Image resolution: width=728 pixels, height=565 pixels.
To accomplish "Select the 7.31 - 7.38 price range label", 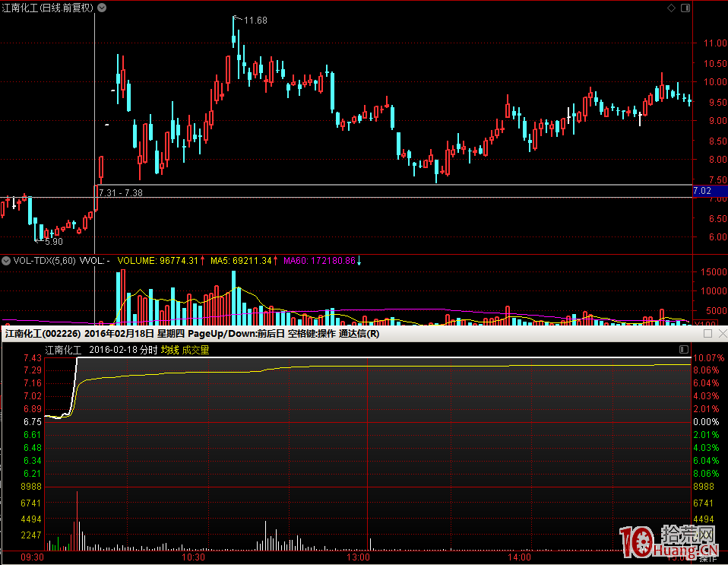I will [x=121, y=193].
